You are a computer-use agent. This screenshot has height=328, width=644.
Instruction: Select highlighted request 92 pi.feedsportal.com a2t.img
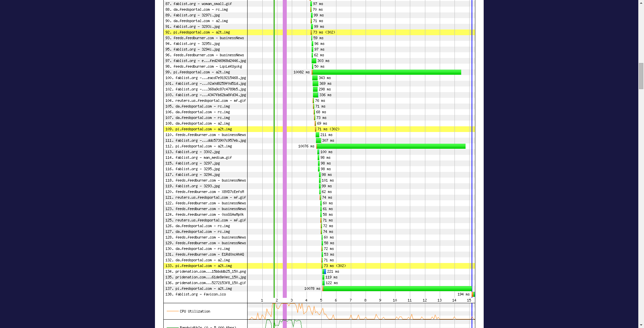click(201, 32)
